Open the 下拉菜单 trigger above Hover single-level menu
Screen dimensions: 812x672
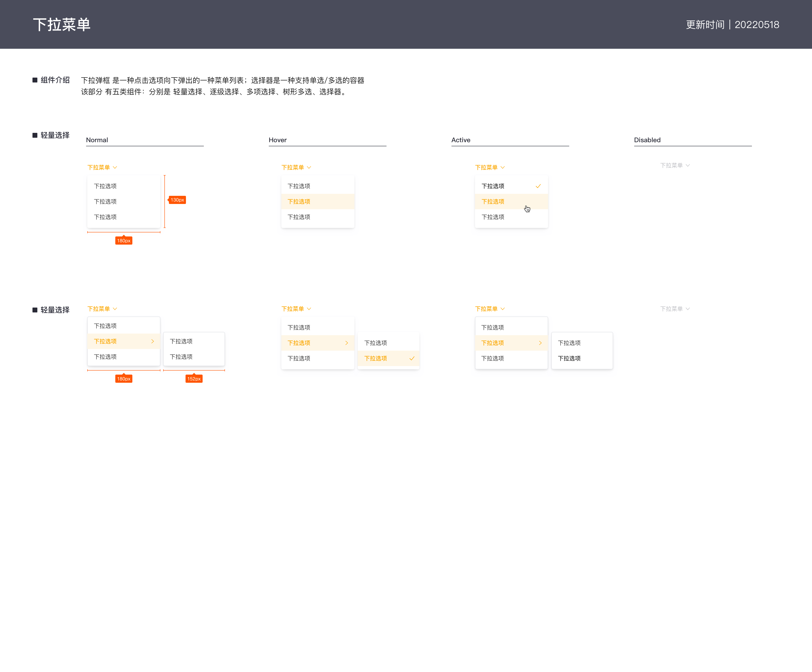click(x=296, y=168)
